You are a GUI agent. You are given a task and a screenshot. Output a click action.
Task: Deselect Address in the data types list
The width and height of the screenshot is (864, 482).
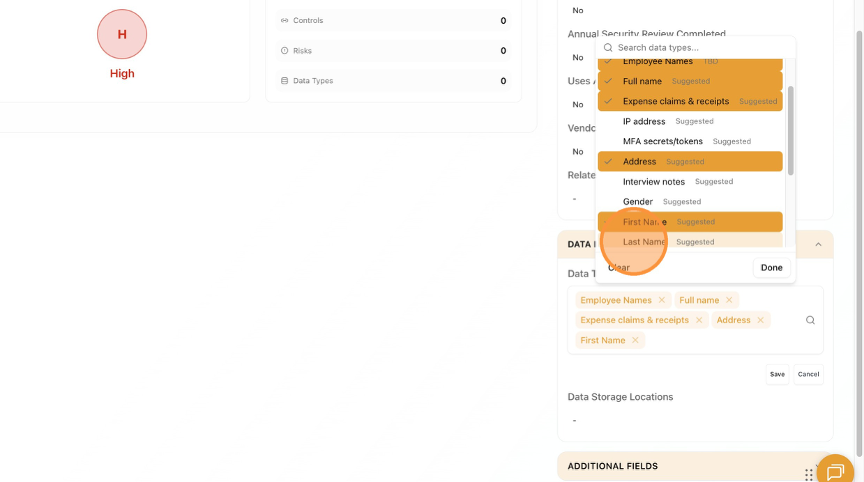[690, 161]
